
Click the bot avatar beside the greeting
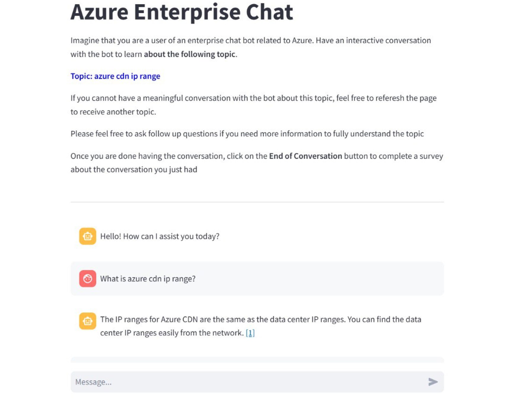tap(87, 236)
